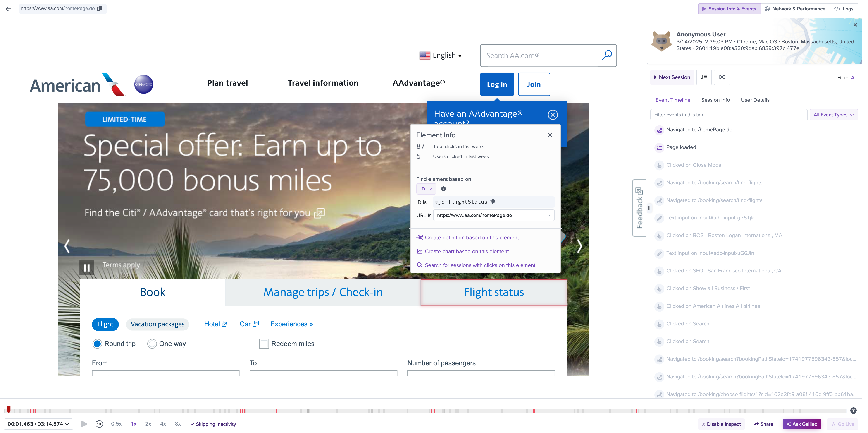This screenshot has width=868, height=433.
Task: Open the American Airlines logo link
Action: click(x=78, y=84)
